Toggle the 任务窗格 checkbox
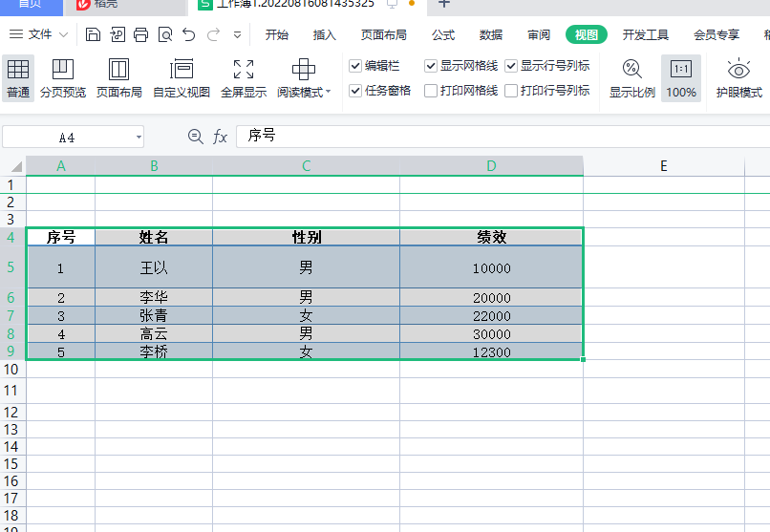Viewport: 770px width, 532px height. click(x=355, y=91)
